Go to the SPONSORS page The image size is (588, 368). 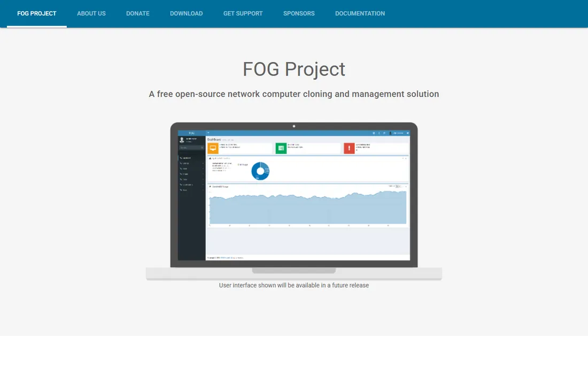coord(299,13)
